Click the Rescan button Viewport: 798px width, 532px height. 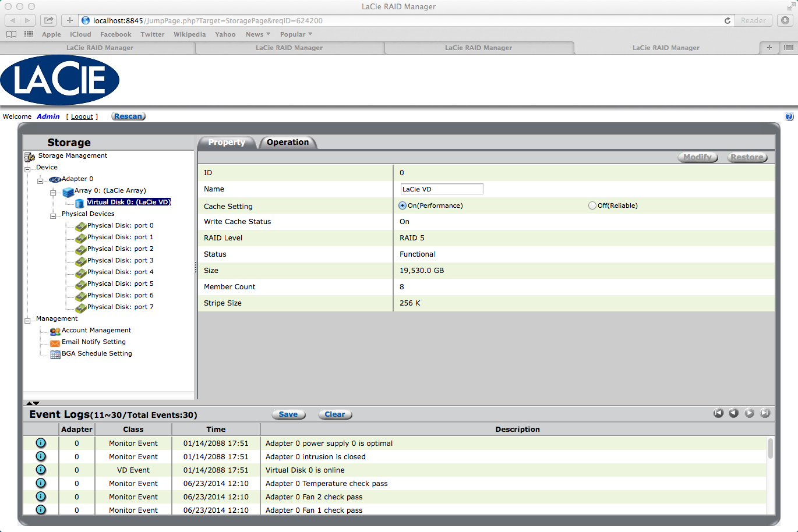(x=128, y=116)
